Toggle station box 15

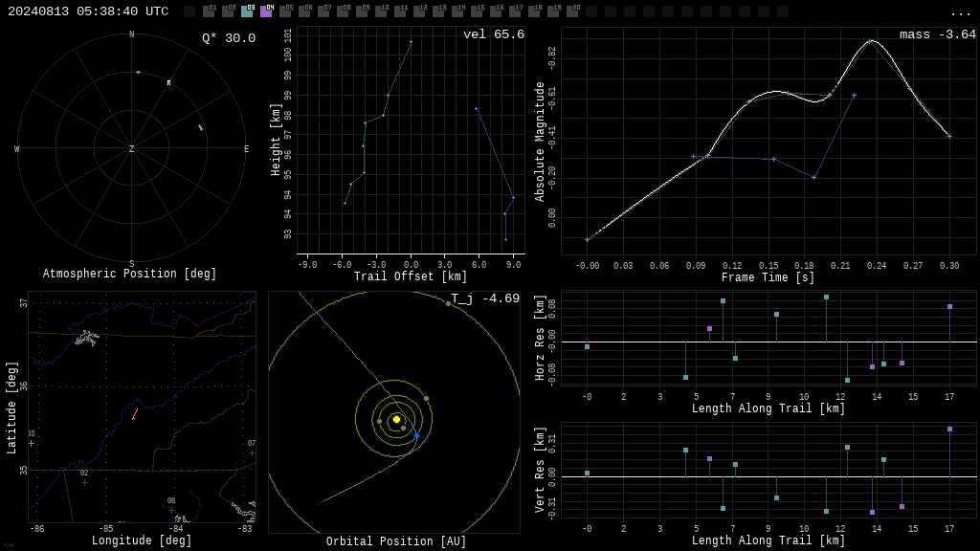click(x=477, y=11)
